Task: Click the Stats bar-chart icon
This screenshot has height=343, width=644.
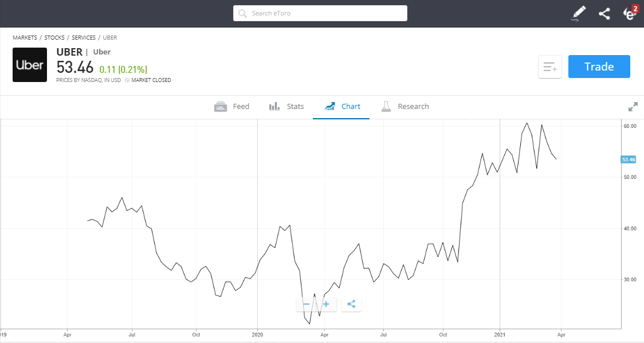Action: (x=274, y=106)
